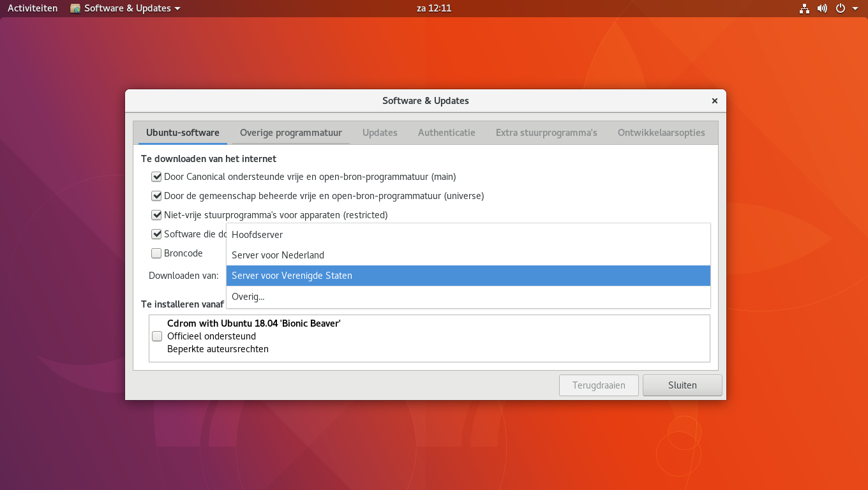Close the Software & Updates dialog

pyautogui.click(x=715, y=101)
